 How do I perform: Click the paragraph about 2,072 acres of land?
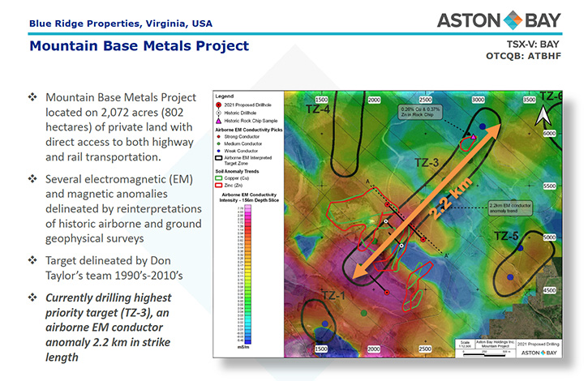(121, 127)
